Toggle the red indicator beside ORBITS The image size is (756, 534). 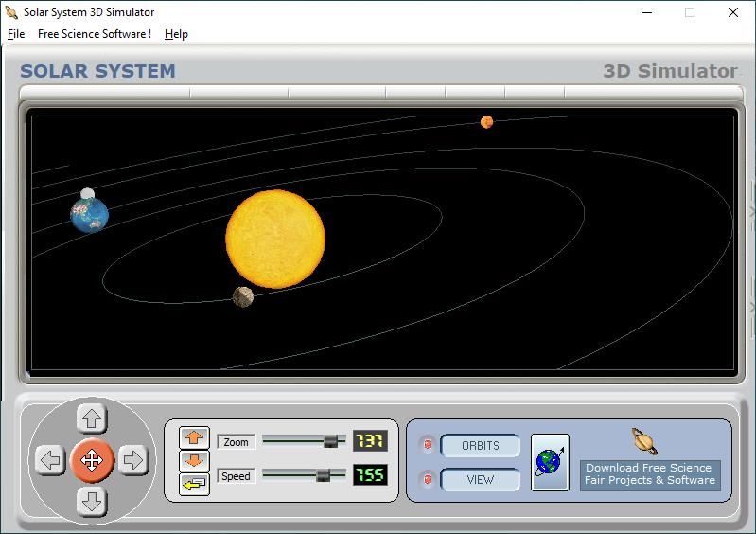point(427,445)
